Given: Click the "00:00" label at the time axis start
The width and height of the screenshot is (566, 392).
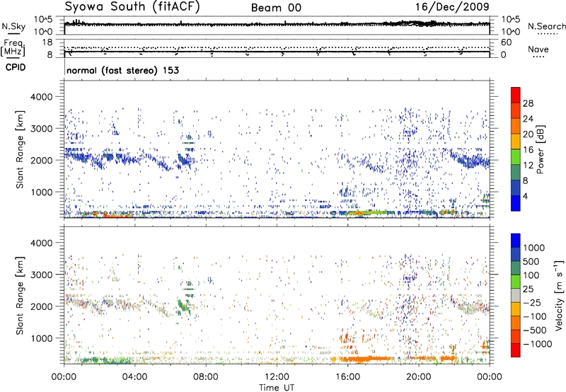Looking at the screenshot, I should point(64,377).
